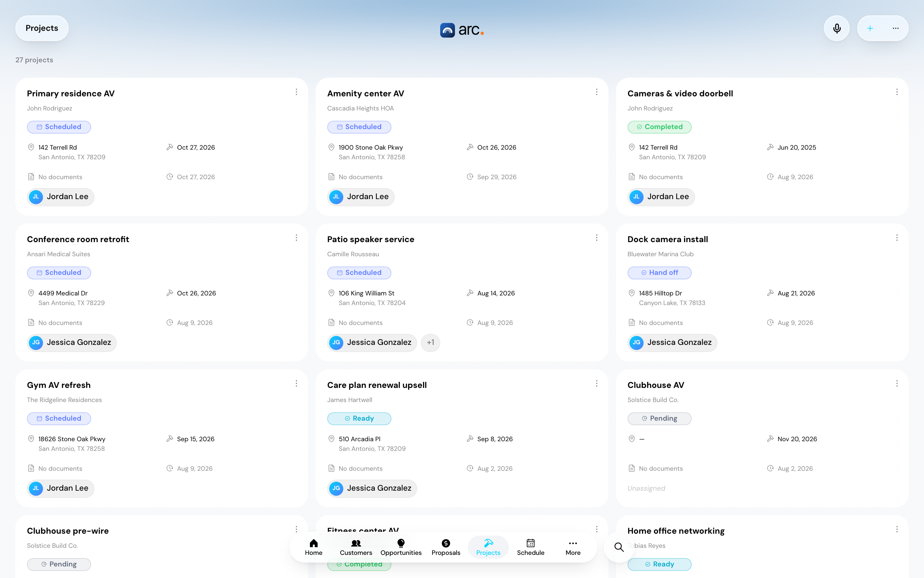
Task: Open options menu for Primary residence AV
Action: coord(296,92)
